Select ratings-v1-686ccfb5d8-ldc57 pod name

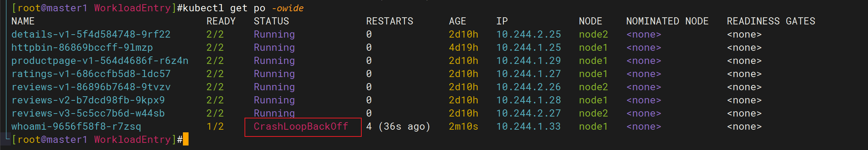point(91,74)
